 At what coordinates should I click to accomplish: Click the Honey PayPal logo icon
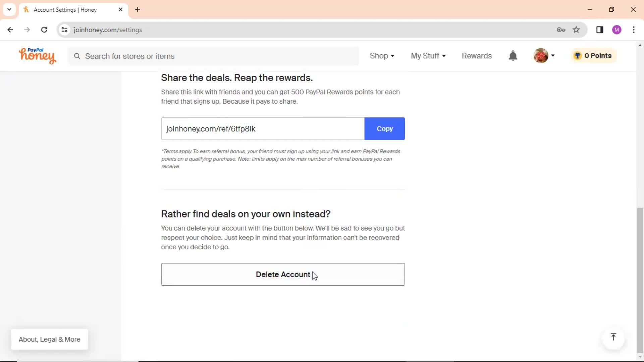click(x=38, y=55)
